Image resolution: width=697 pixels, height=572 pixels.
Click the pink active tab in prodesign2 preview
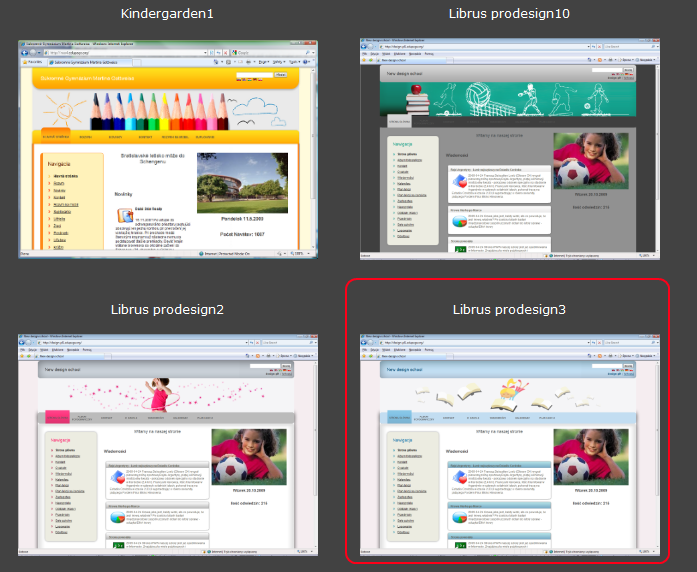(x=57, y=417)
